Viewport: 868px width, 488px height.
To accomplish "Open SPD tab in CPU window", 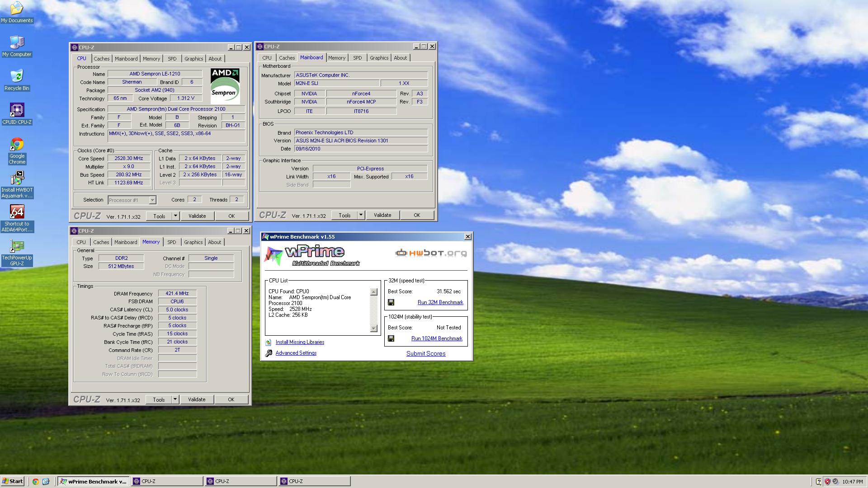I will point(172,59).
